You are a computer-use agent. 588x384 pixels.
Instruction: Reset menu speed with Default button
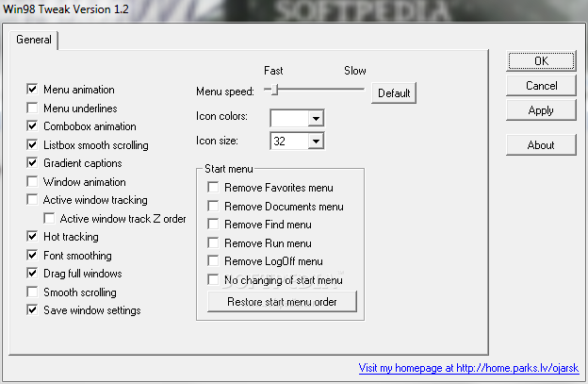click(x=394, y=93)
